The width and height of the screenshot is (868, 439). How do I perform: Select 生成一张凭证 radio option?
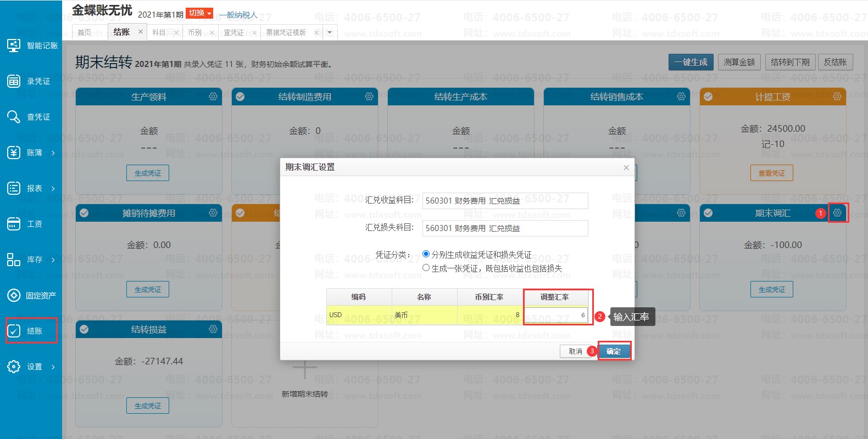(x=426, y=268)
